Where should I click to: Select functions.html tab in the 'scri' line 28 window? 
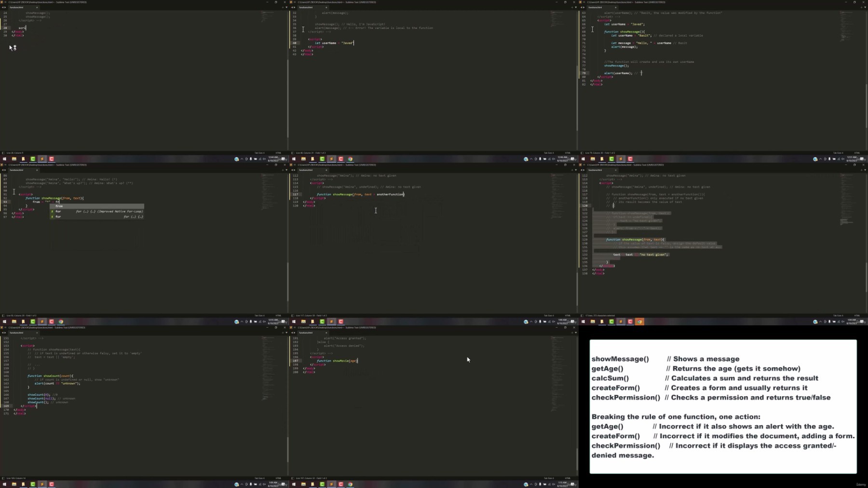coord(23,7)
